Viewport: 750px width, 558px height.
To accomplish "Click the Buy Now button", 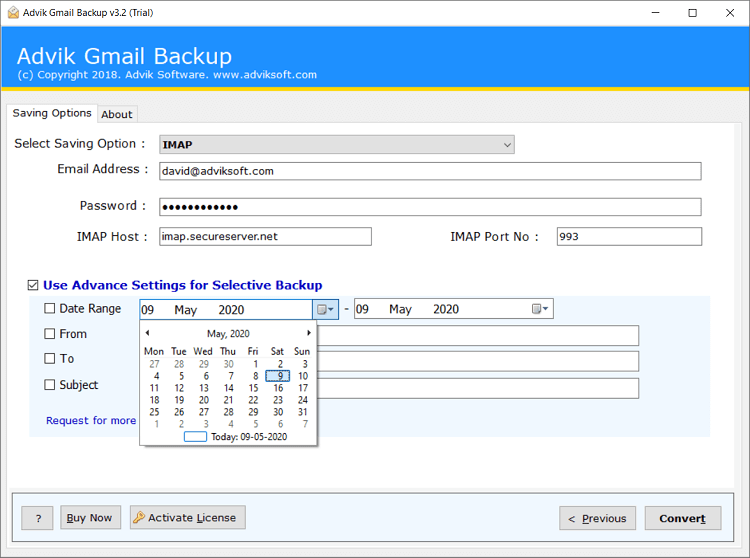I will pyautogui.click(x=90, y=517).
